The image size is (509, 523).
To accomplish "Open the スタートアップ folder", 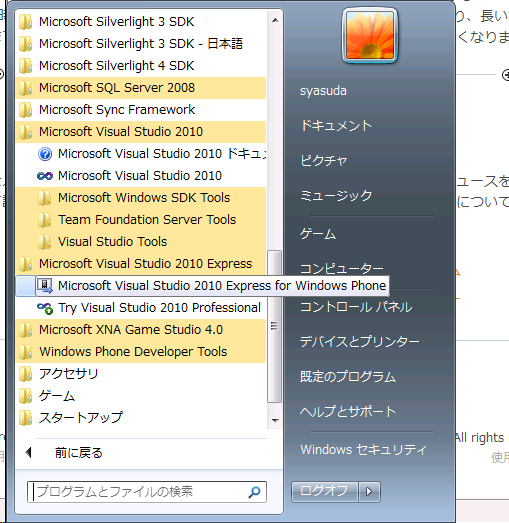I will (x=140, y=418).
